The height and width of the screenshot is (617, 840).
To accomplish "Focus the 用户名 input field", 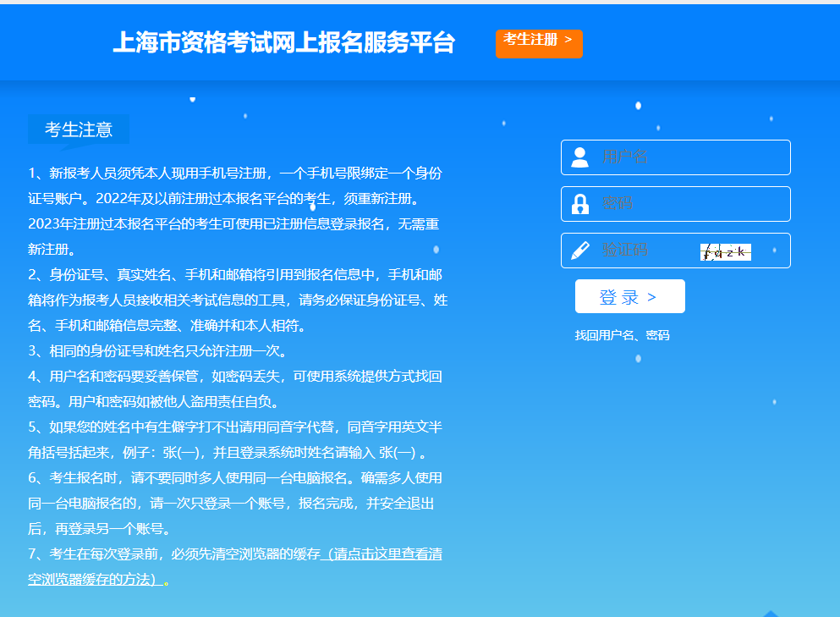I will tap(689, 157).
